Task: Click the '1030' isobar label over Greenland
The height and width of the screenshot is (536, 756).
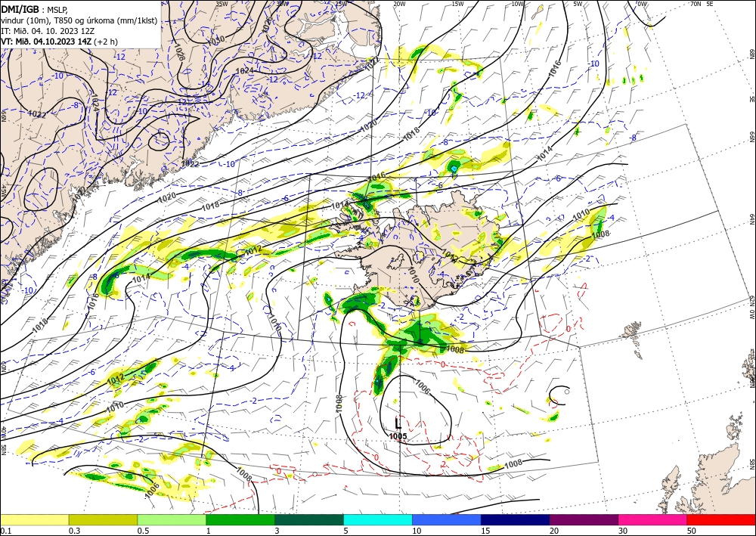Action: pos(215,41)
